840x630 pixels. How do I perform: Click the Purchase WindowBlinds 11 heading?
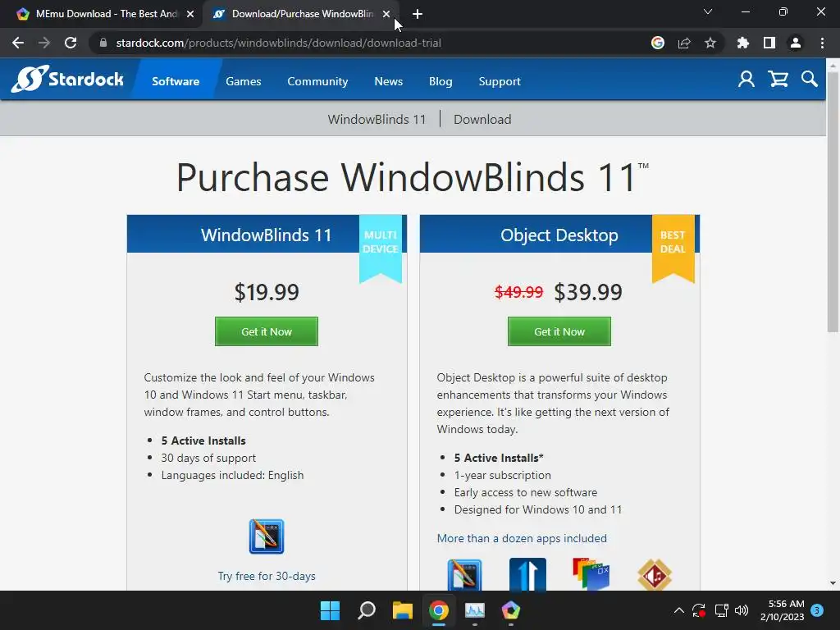pyautogui.click(x=412, y=177)
